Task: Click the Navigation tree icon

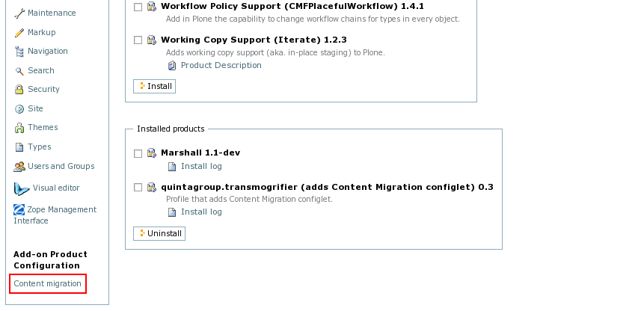Action: tap(19, 52)
